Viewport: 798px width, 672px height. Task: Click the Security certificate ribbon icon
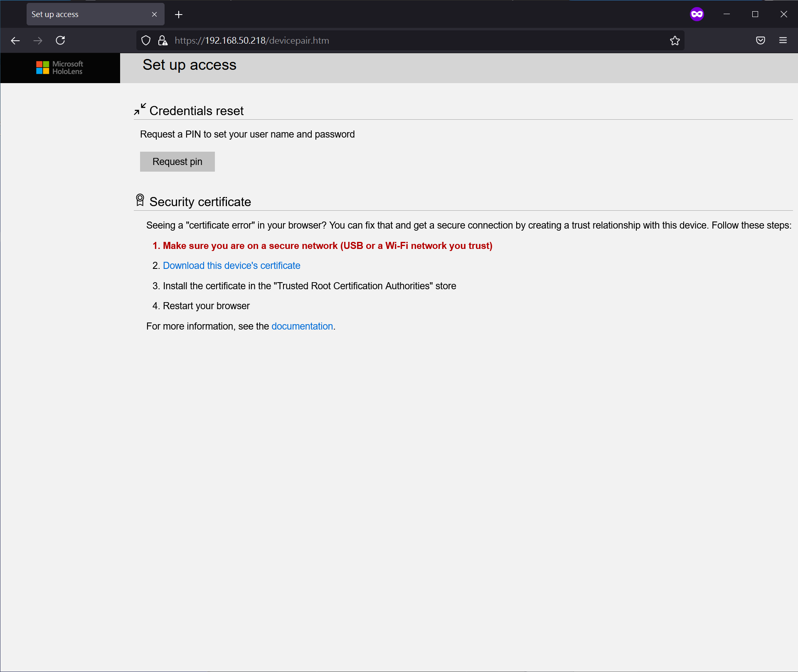(x=140, y=200)
